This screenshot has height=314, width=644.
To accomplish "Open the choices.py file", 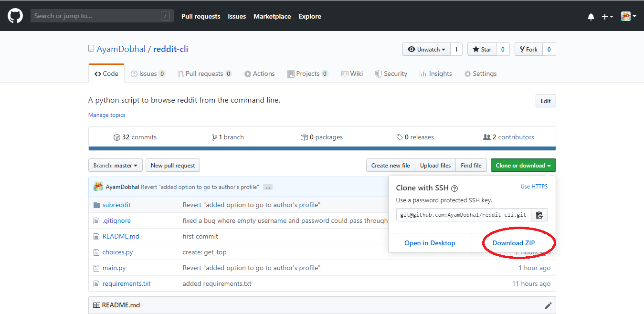I will tap(117, 252).
